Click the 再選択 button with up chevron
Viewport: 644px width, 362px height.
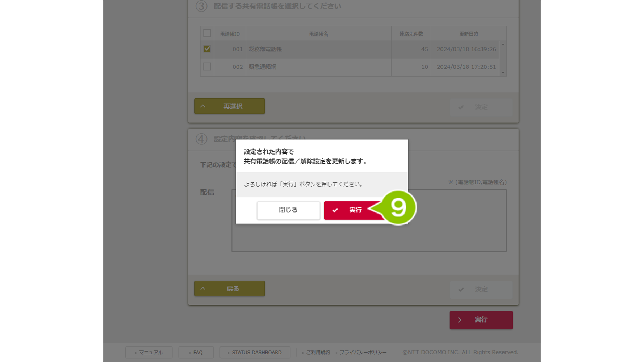tap(229, 106)
